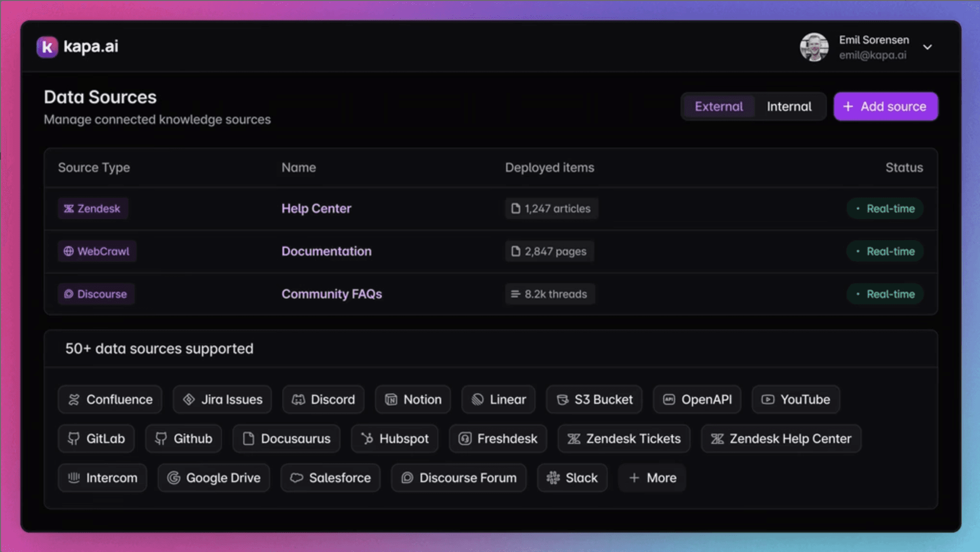Select the Discord source chip

click(323, 399)
